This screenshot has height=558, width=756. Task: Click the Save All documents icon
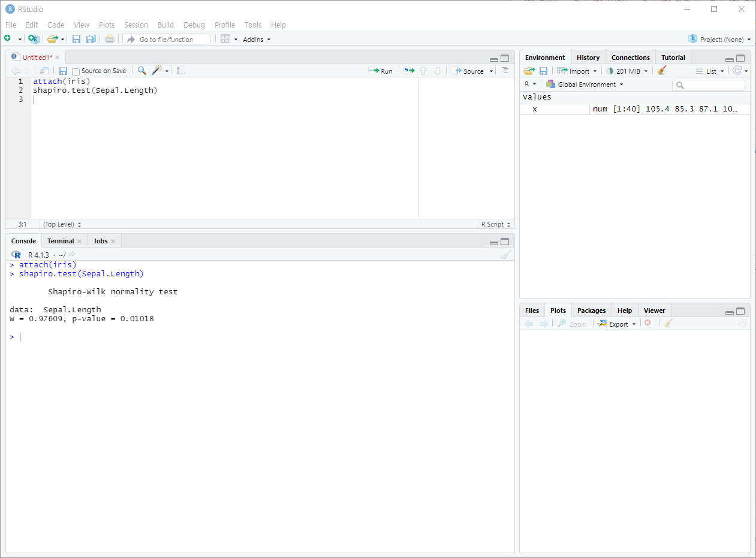91,39
